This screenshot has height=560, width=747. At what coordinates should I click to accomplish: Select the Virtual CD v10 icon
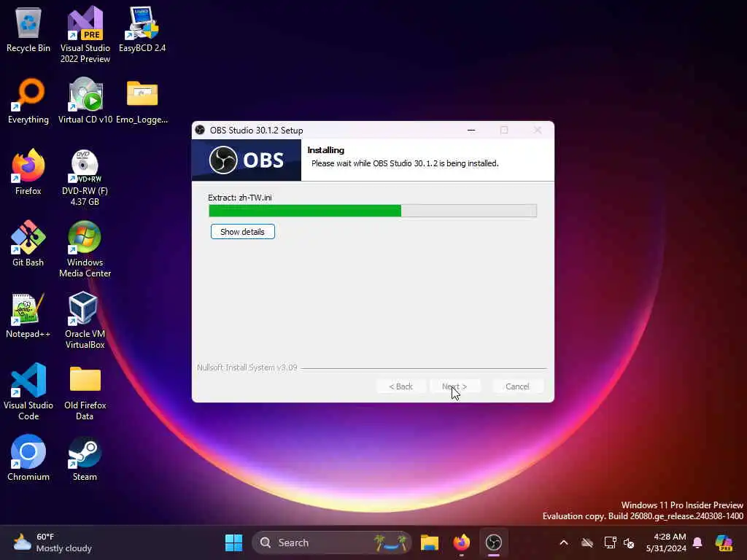coord(85,101)
